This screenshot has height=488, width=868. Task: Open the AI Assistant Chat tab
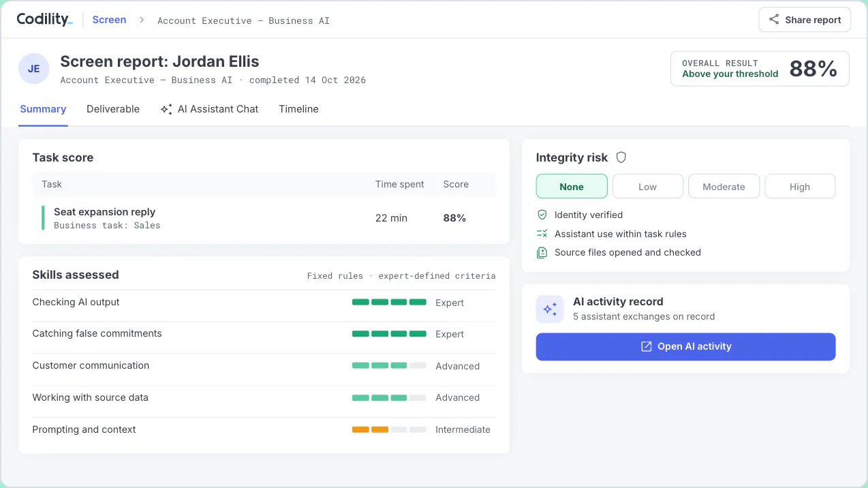pyautogui.click(x=210, y=109)
